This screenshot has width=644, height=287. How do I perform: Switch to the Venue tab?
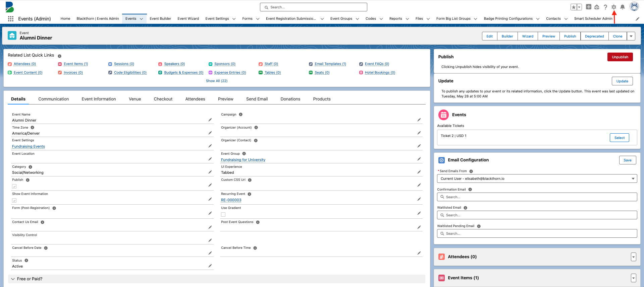point(135,99)
